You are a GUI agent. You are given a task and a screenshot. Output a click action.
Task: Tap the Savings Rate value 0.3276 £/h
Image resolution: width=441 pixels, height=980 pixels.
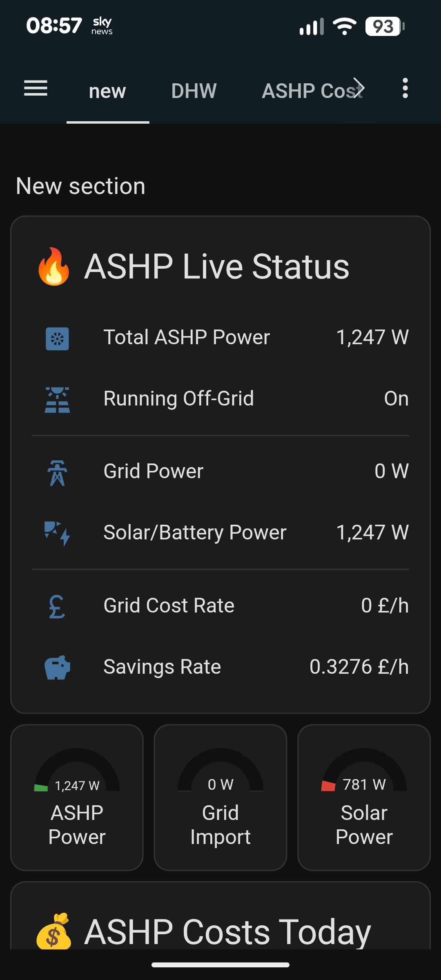(359, 667)
